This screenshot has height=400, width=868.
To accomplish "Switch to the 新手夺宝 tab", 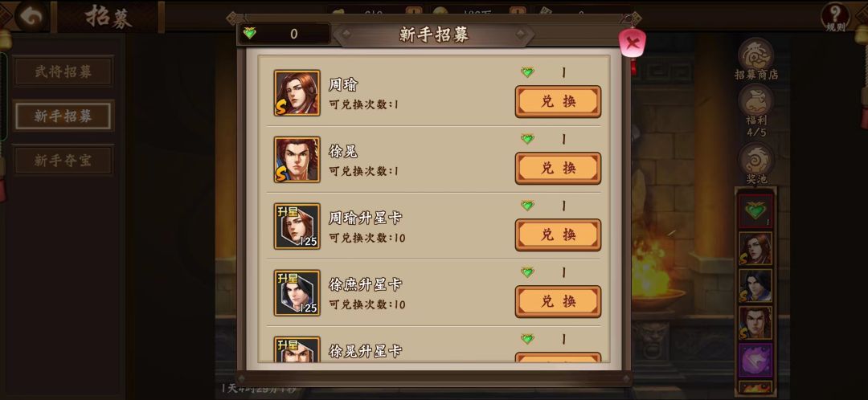I will pos(63,161).
